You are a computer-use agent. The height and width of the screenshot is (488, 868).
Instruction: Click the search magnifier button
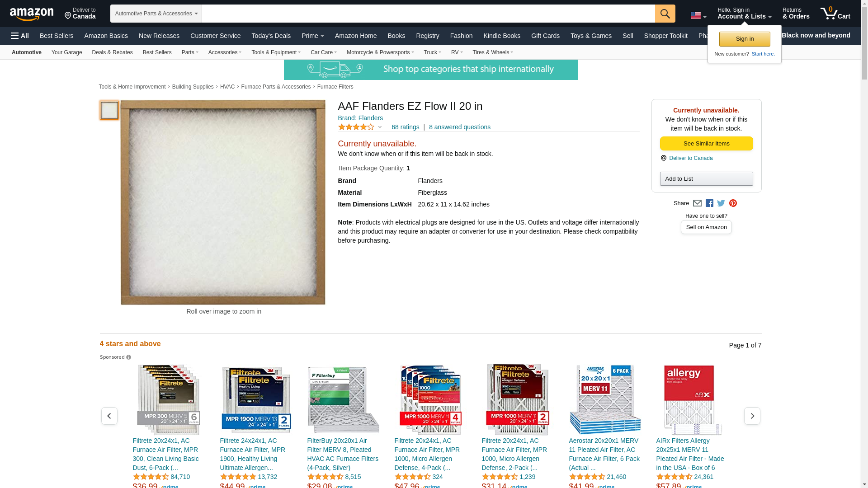pos(665,14)
